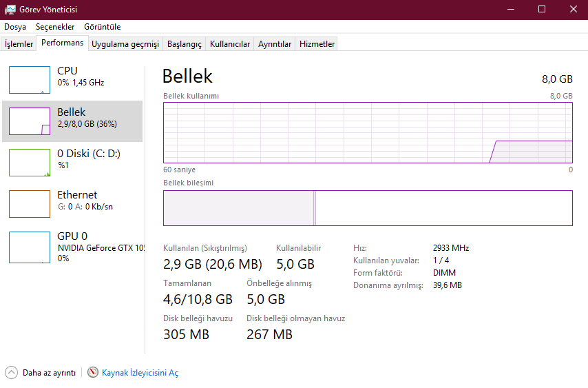Open the Kullanıcılar tab
This screenshot has width=588, height=388.
(x=230, y=44)
